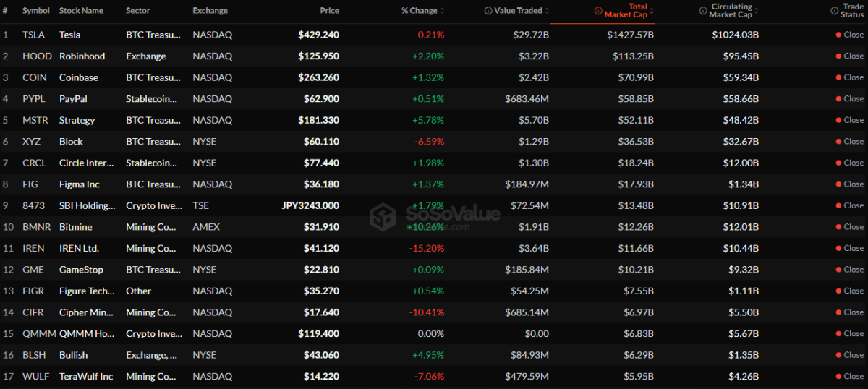Click the sort arrows next to Value Traded
The image size is (868, 389).
click(548, 11)
